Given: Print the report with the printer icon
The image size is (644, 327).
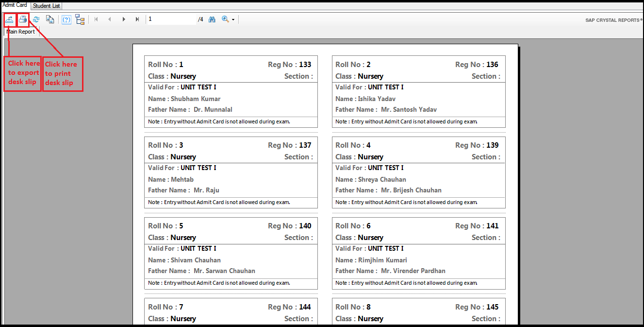Looking at the screenshot, I should coord(23,19).
